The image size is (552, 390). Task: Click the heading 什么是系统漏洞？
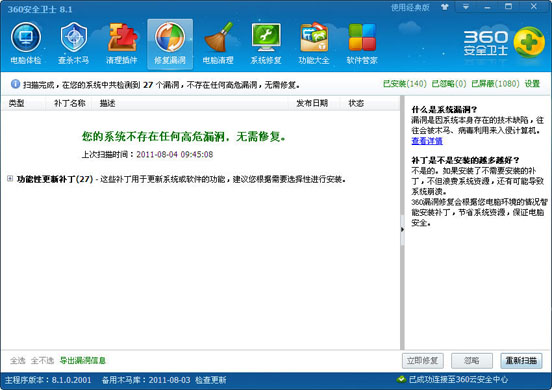click(x=444, y=109)
